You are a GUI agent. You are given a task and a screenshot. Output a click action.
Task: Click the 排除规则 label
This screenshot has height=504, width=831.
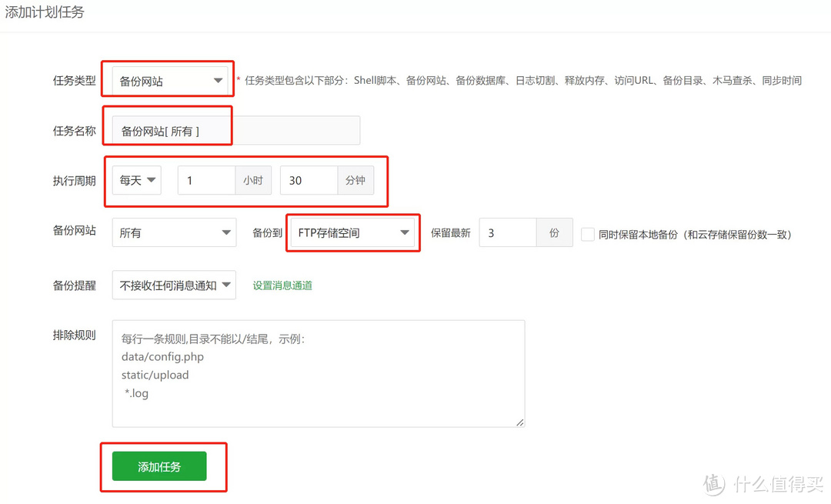74,335
